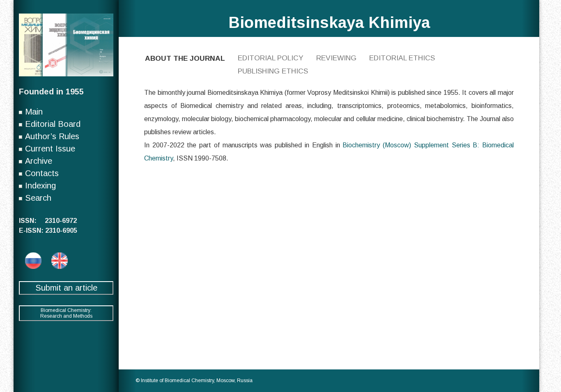561x392 pixels.
Task: Open Editorial Board in sidebar
Action: [53, 124]
